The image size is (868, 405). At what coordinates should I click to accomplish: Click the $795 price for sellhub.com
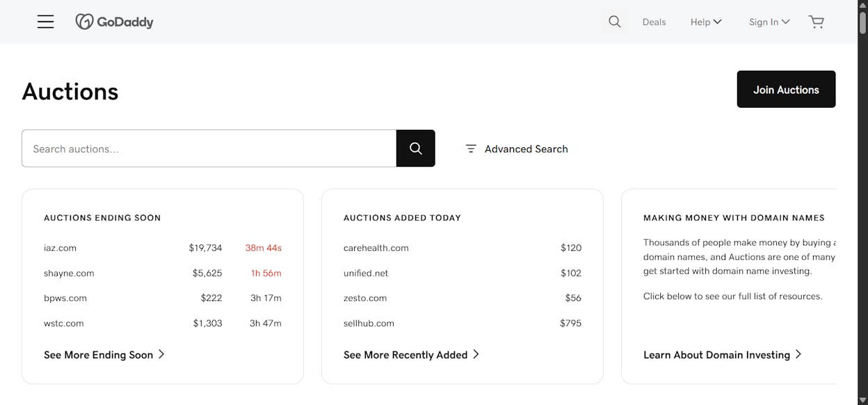click(x=570, y=323)
